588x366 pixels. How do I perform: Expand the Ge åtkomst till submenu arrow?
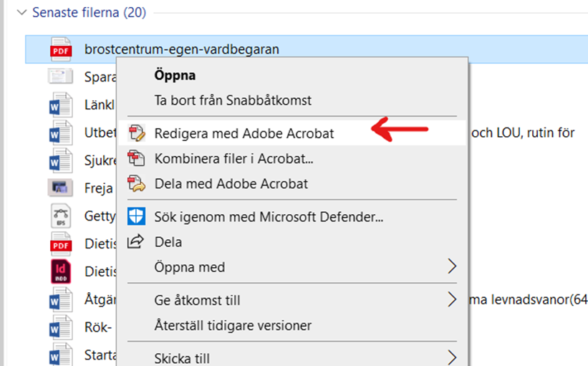point(452,299)
